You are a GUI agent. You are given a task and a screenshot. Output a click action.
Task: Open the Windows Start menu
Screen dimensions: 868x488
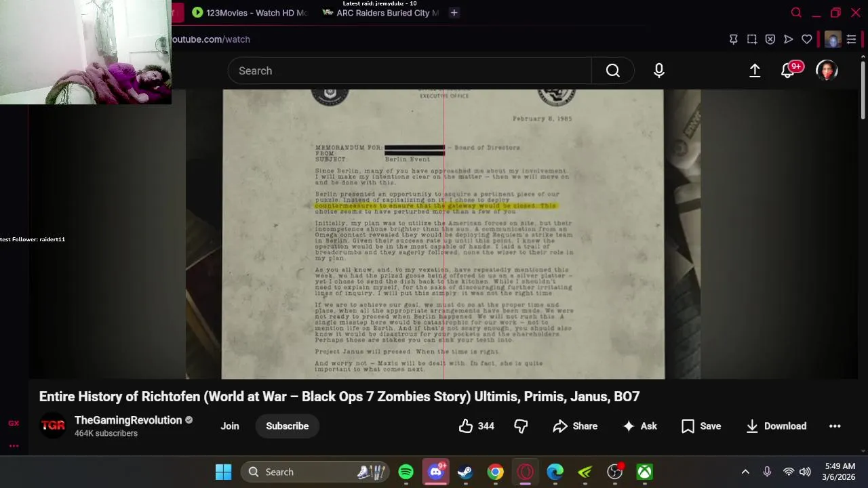tap(224, 472)
